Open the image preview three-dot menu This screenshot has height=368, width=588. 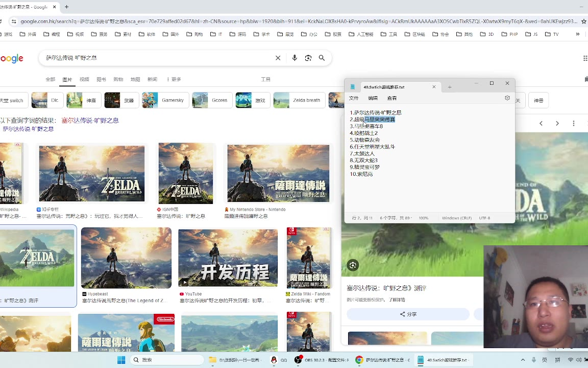pyautogui.click(x=573, y=123)
